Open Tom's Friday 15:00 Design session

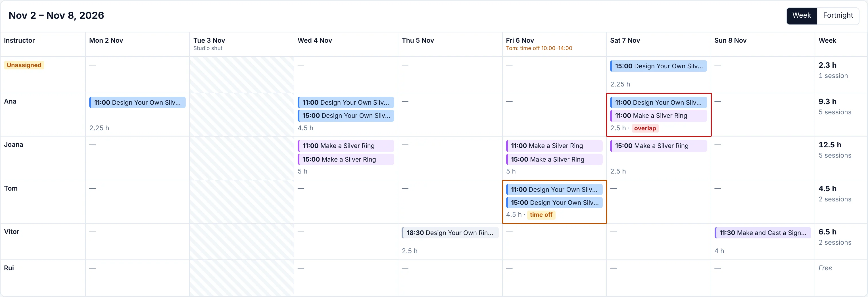click(x=554, y=203)
